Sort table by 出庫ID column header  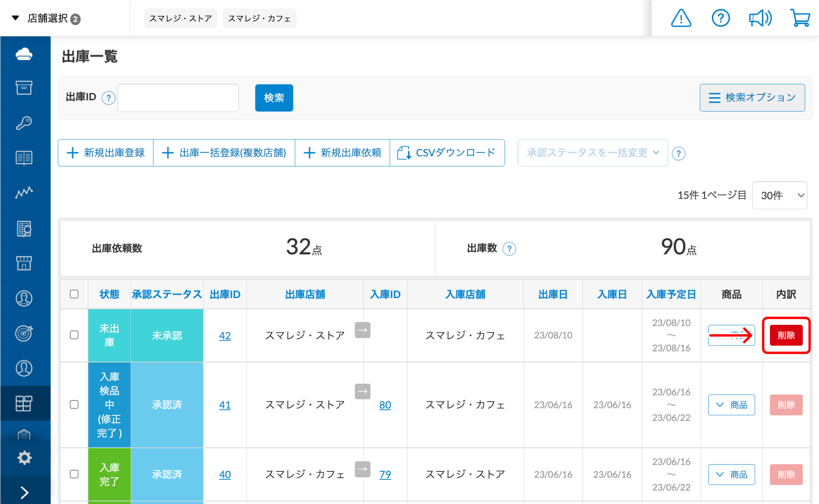[225, 294]
